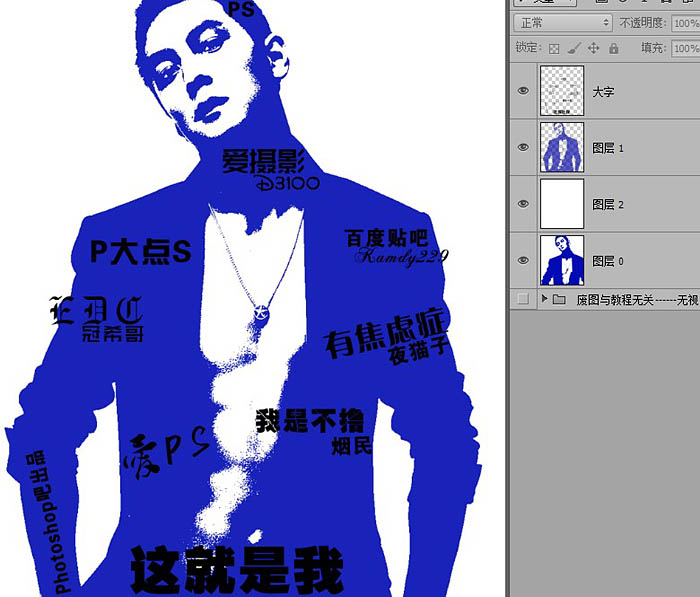Toggle lock all padlock icon
Screen dimensions: 700x597
[x=614, y=48]
